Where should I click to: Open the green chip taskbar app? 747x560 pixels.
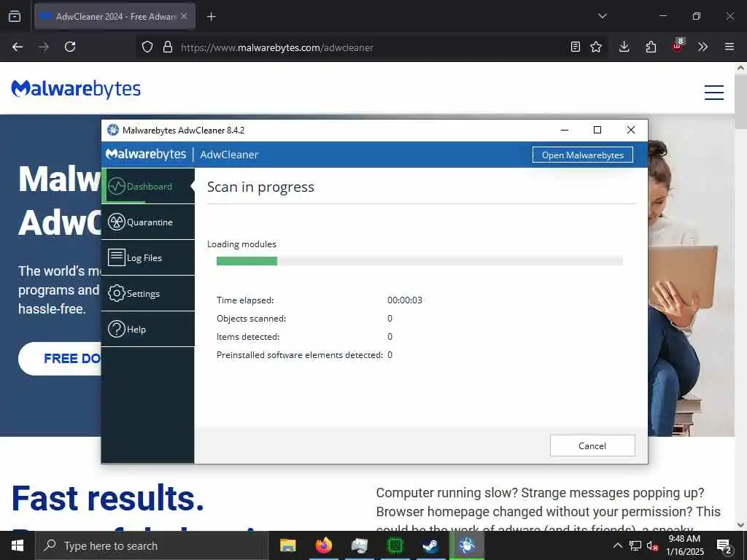coord(395,545)
